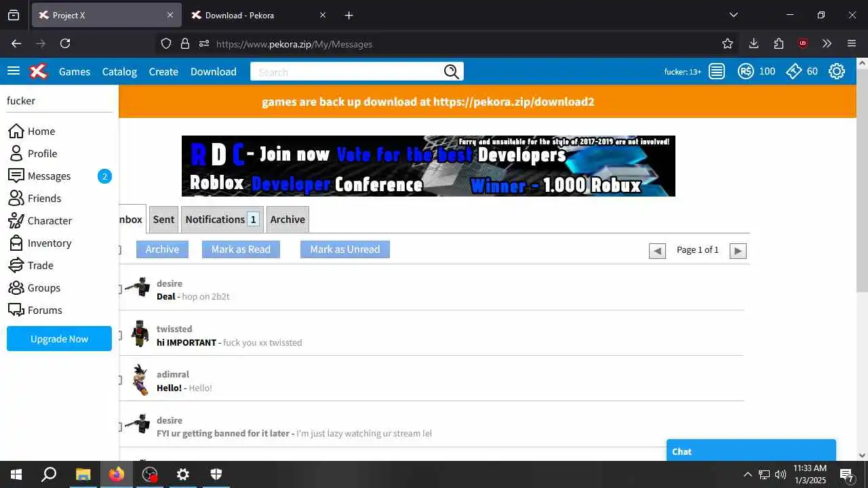Click the Robux currency icon

[x=746, y=71]
